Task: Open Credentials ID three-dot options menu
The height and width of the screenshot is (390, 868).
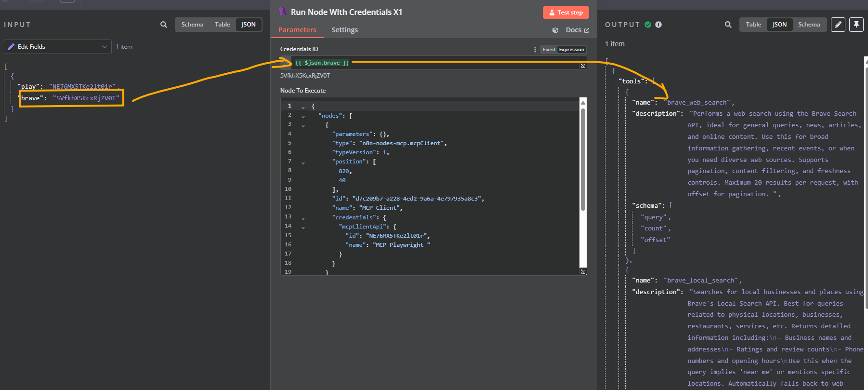Action: 535,50
